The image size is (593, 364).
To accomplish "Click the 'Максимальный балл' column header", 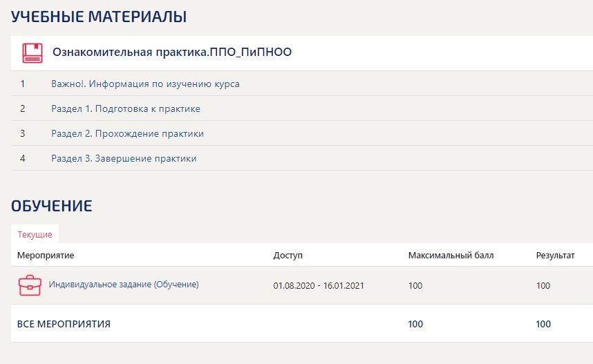I will (x=451, y=256).
